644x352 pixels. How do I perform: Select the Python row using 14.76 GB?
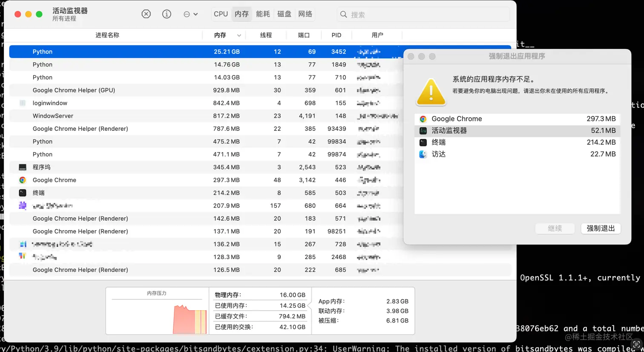(207, 64)
